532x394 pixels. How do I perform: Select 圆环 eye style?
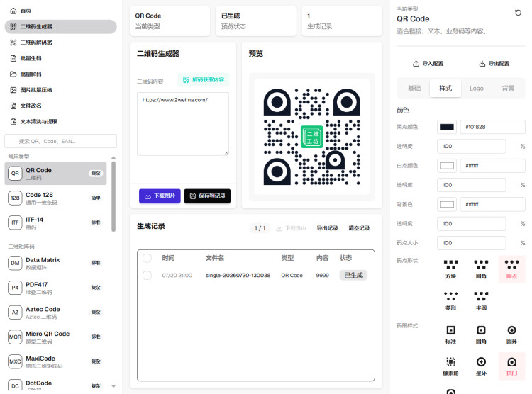511,334
